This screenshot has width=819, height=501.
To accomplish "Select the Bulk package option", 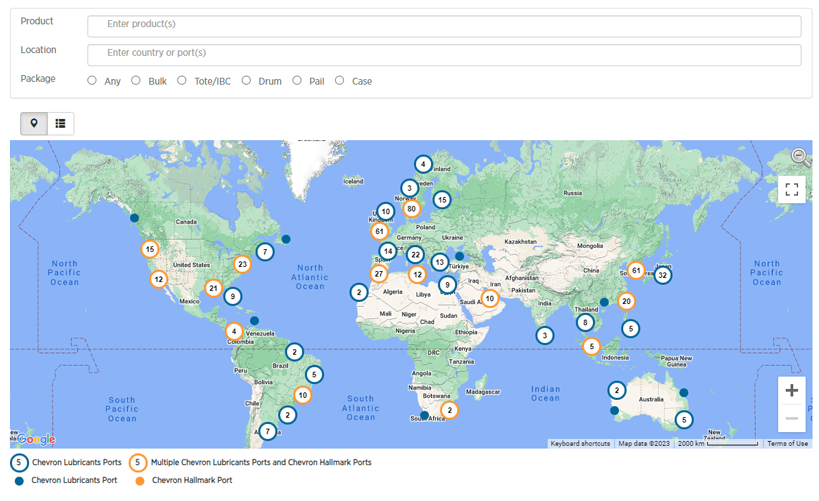I will (136, 81).
